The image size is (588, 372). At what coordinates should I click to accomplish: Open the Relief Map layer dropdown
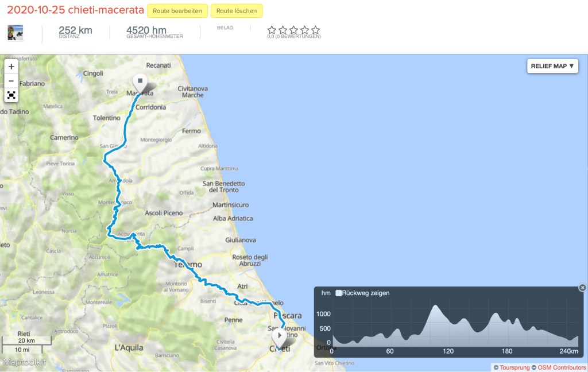[552, 66]
